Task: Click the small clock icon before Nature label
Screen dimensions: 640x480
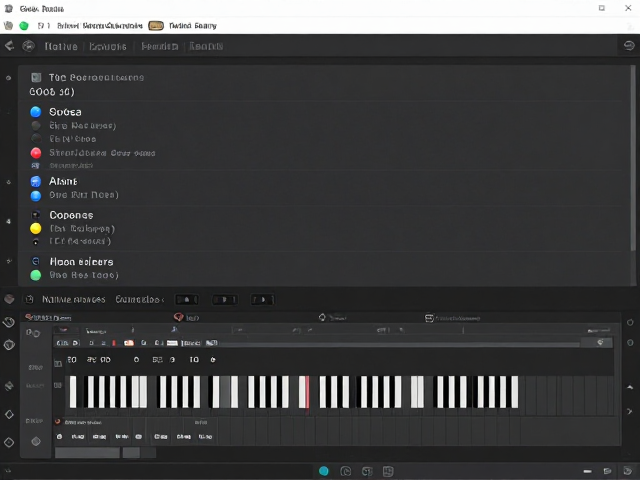Action: [x=29, y=300]
